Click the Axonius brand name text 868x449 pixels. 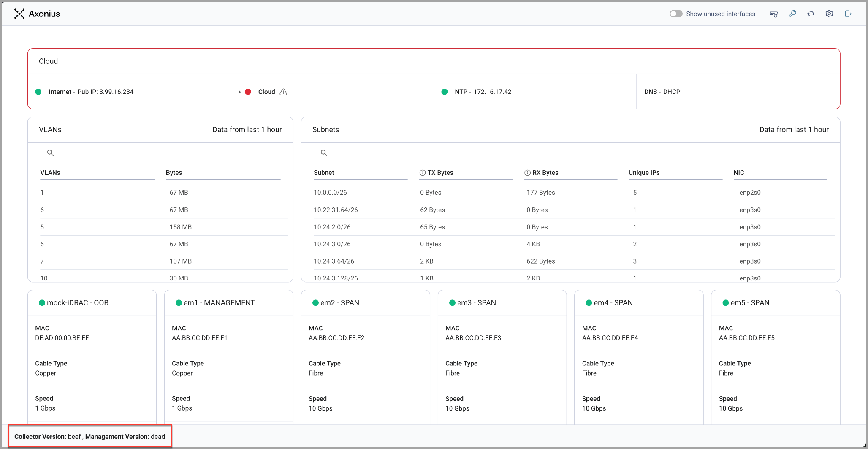tap(44, 14)
